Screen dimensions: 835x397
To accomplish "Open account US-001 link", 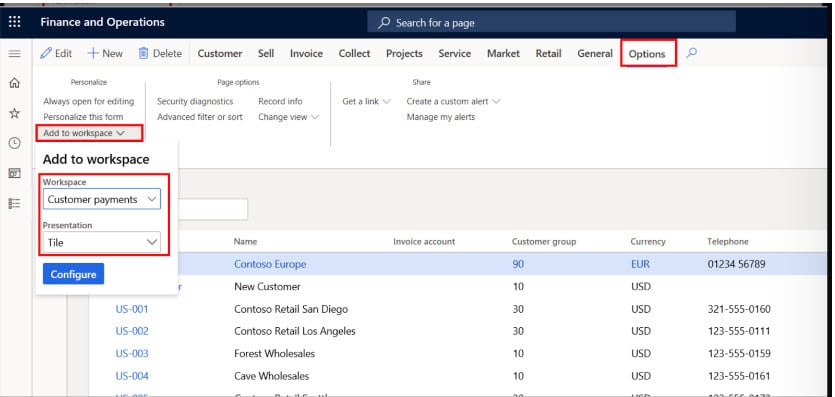I will tap(132, 309).
